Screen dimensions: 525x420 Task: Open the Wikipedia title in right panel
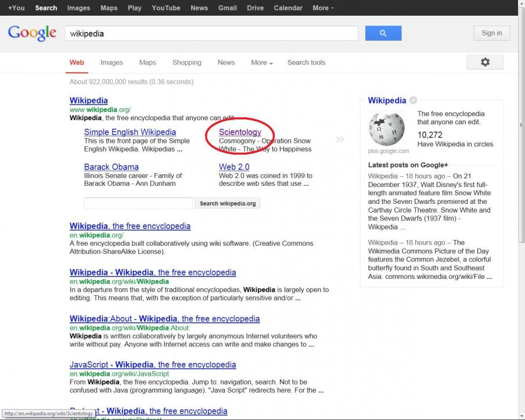click(x=387, y=100)
